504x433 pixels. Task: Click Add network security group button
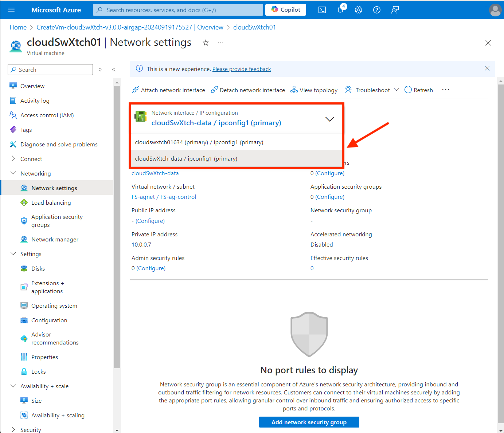coord(309,422)
